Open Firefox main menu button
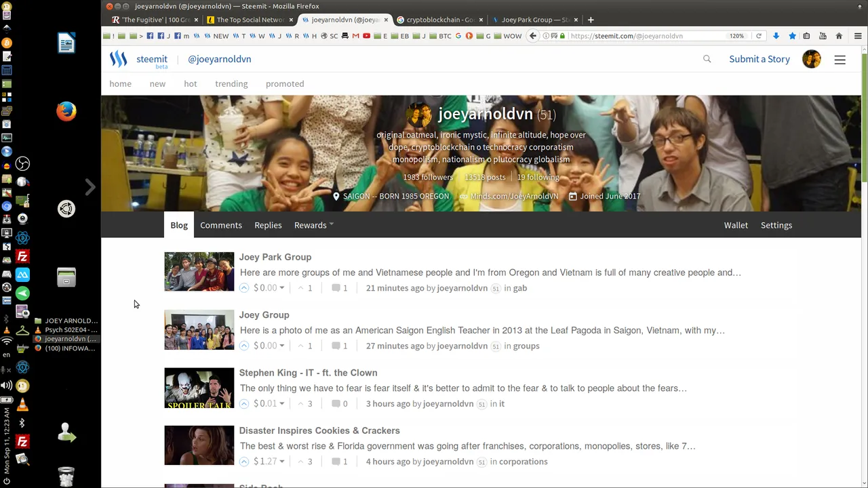Screen dimensions: 868x488 pos(858,36)
